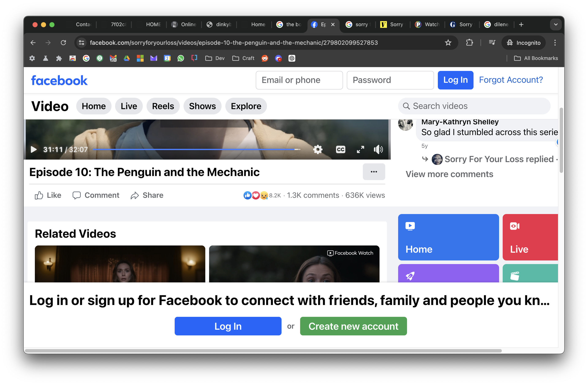Viewport: 588px width, 385px height.
Task: Open the Dev bookmarks folder
Action: pos(215,58)
